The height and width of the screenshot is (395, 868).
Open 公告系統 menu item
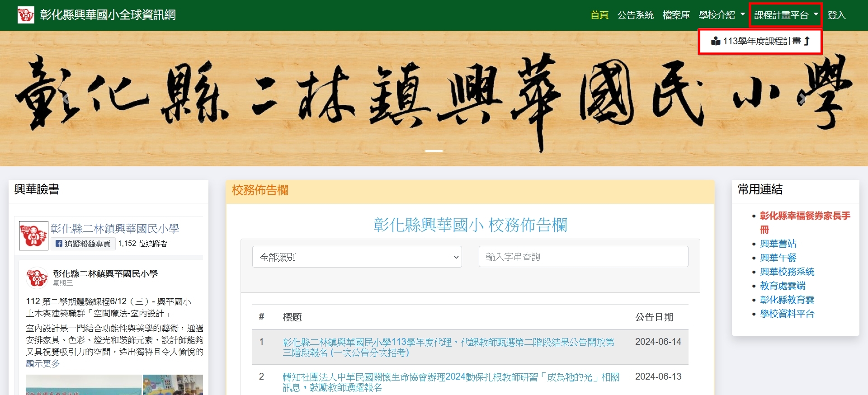(636, 15)
